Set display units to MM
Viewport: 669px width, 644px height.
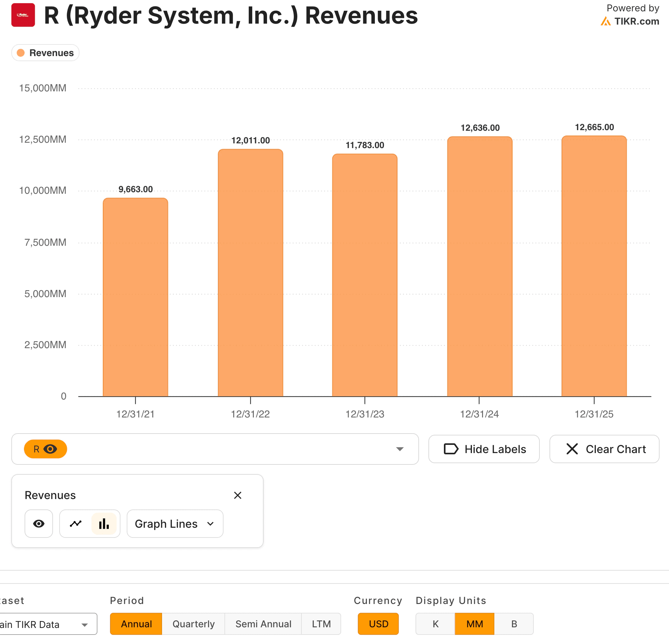click(x=474, y=624)
